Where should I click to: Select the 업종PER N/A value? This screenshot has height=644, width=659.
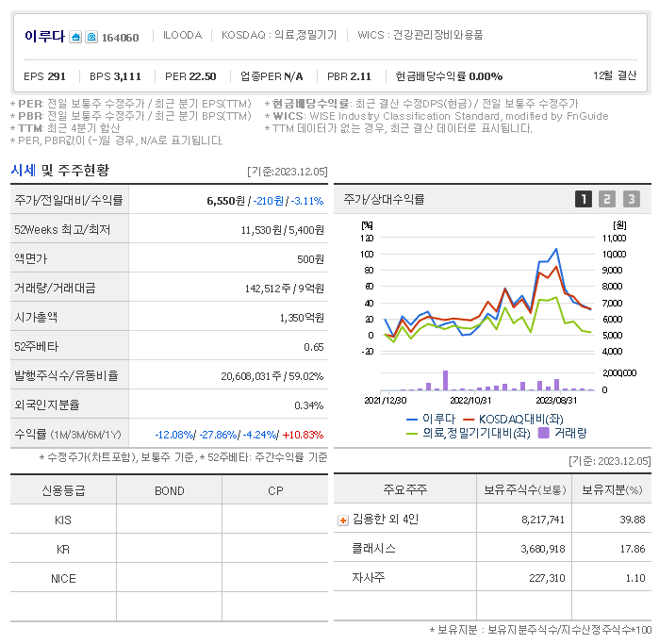pyautogui.click(x=272, y=76)
